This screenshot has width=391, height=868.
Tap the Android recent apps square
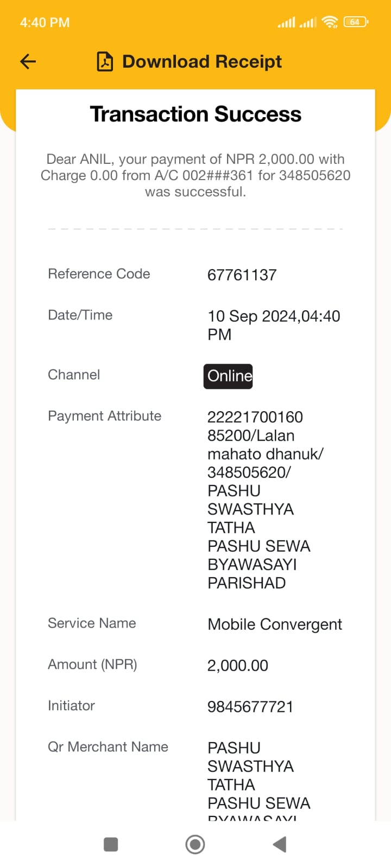(111, 844)
